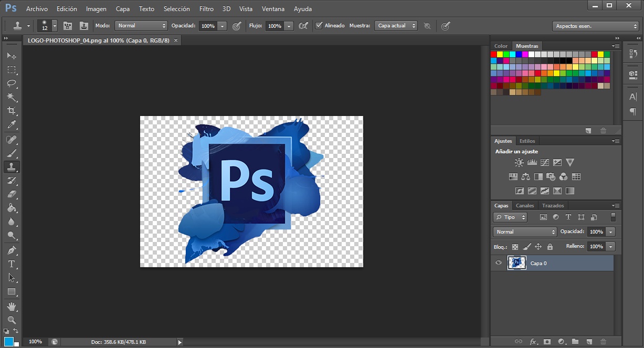This screenshot has height=348, width=644.
Task: Select the Blur tool
Action: pos(12,222)
